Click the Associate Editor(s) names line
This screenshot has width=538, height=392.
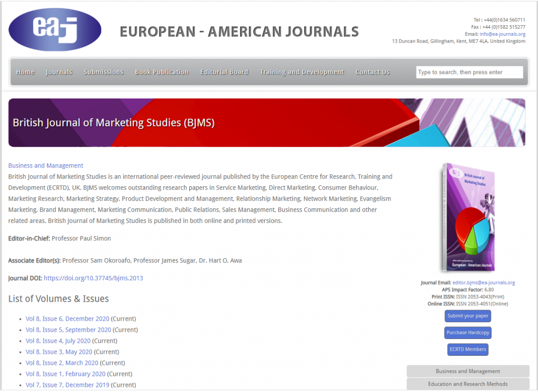pos(125,260)
